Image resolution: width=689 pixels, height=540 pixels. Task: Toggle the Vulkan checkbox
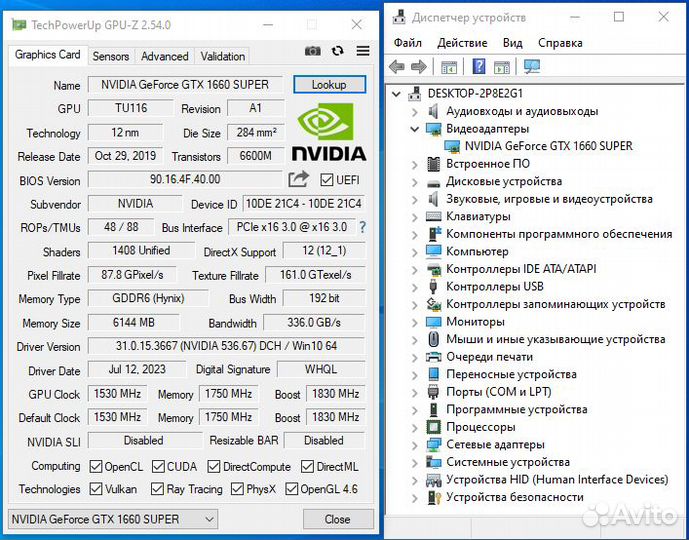point(95,489)
